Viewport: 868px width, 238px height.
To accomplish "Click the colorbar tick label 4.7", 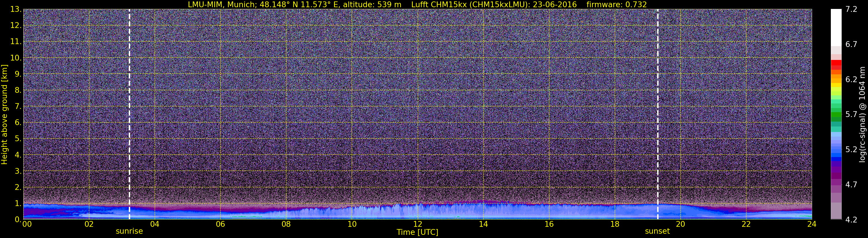I will tap(851, 184).
